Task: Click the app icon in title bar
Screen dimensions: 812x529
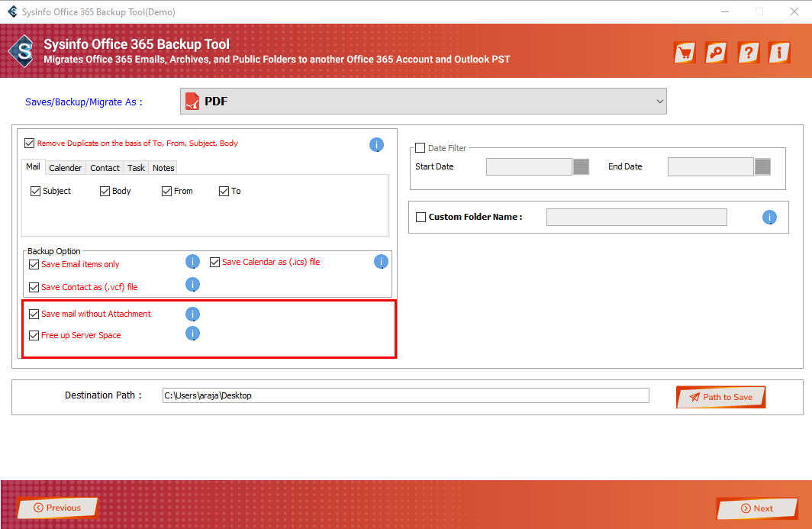Action: [x=12, y=11]
